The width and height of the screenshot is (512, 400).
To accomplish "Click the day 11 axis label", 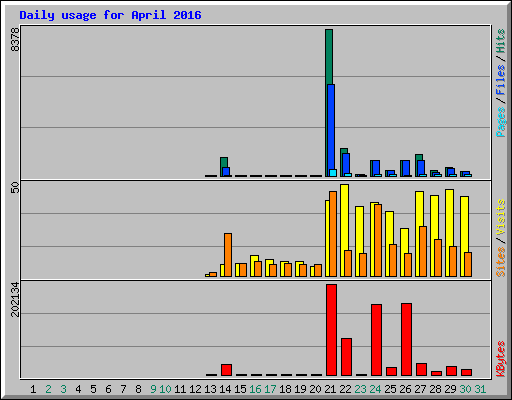I will [x=180, y=389].
